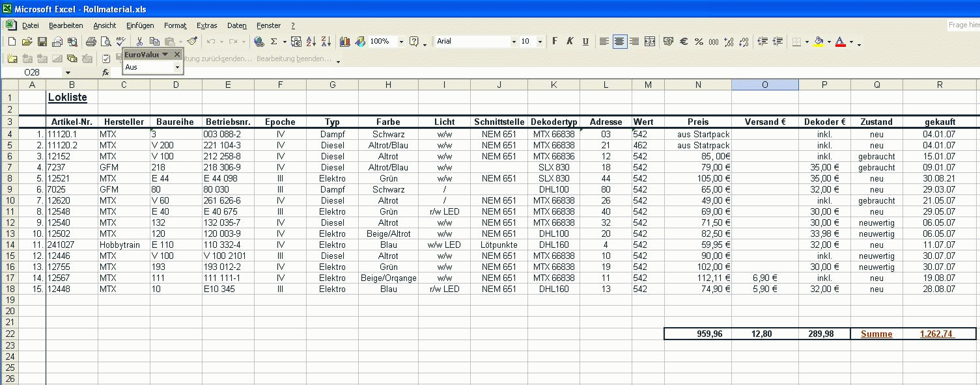
Task: Apply Euro currency format icon
Action: pyautogui.click(x=684, y=42)
